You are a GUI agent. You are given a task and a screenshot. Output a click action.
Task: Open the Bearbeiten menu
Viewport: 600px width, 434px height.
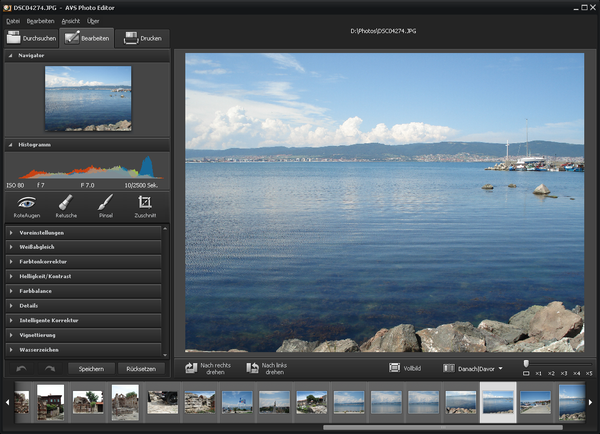(x=41, y=21)
